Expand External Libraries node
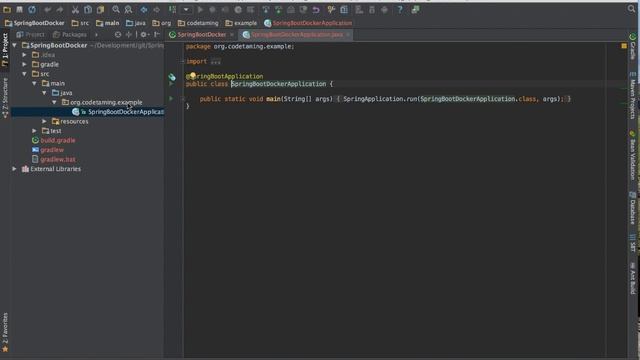Image resolution: width=640 pixels, height=360 pixels. (14, 169)
